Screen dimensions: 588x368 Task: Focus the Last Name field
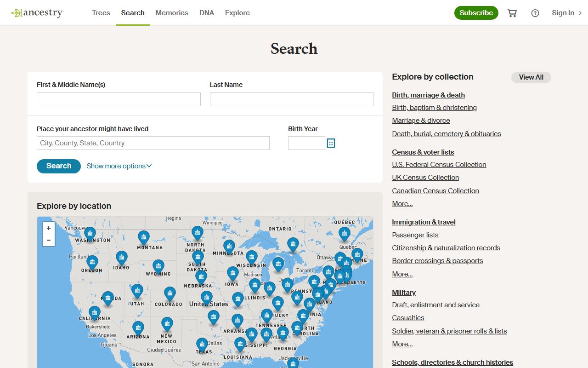coord(291,99)
